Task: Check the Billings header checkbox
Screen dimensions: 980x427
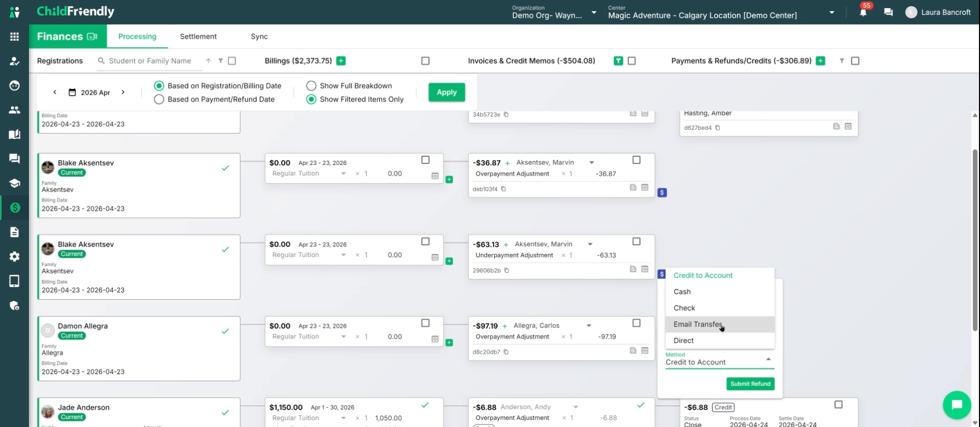Action: point(425,61)
